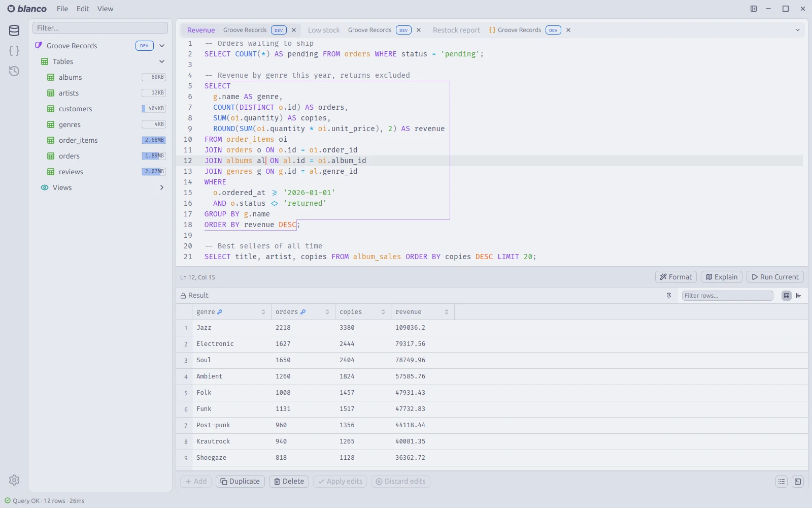Click the key icon in genre header

(220, 312)
